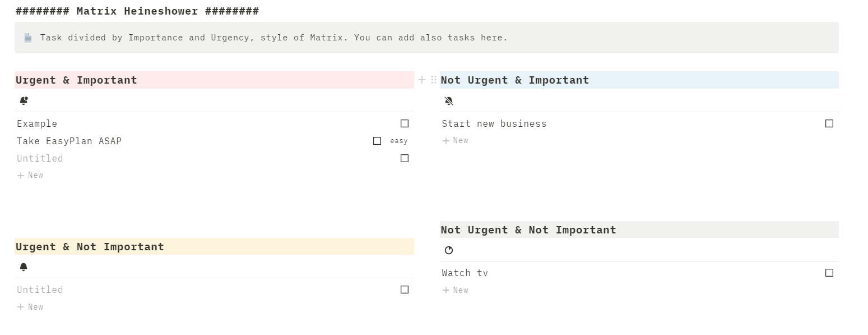
Task: Click the six-dot drag handle beside Not Urgent & Important
Action: click(433, 80)
